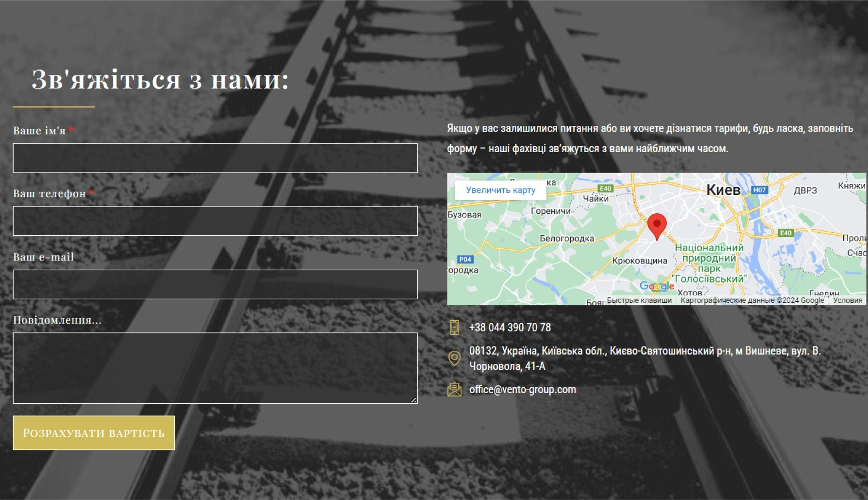Viewport: 868px width, 500px height.
Task: Click the Google logo on the map
Action: (657, 286)
